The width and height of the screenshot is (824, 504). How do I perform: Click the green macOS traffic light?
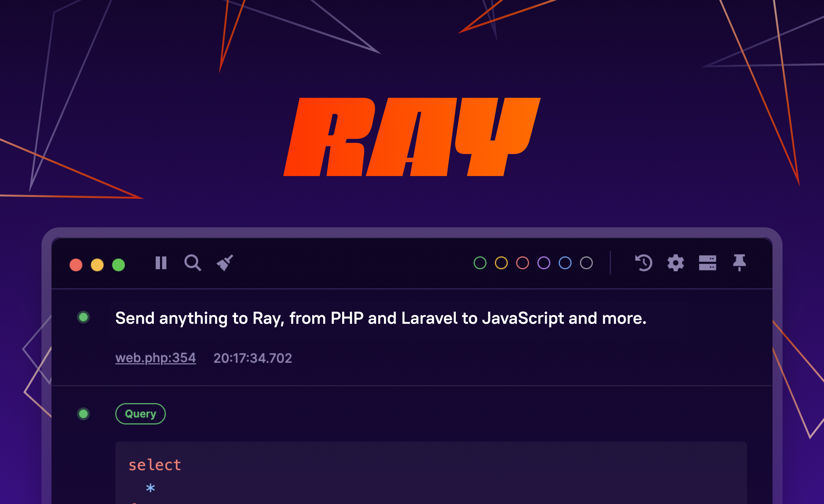coord(118,264)
